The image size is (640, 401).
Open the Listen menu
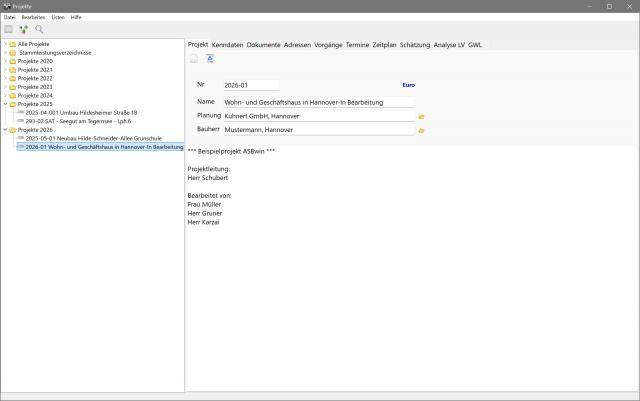pos(58,17)
